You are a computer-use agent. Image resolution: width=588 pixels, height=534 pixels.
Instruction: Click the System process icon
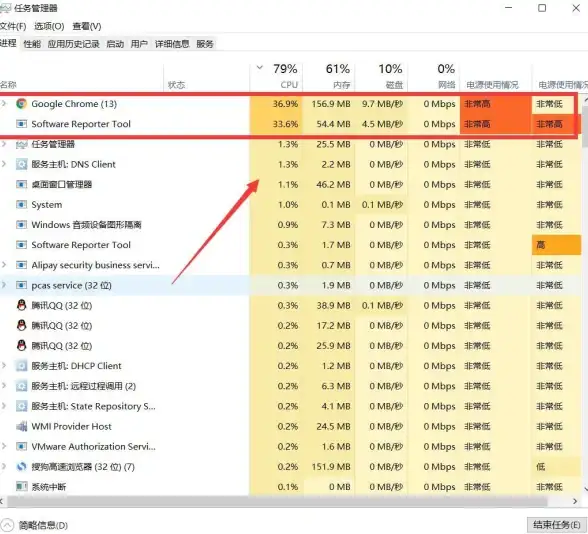(x=21, y=205)
